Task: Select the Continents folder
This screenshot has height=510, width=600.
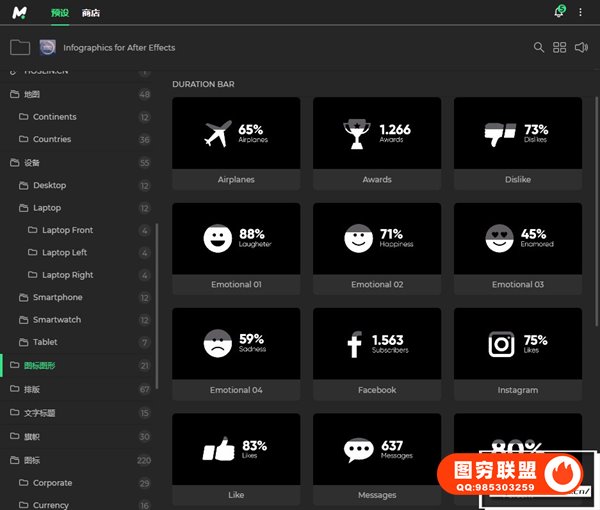Action: 54,117
